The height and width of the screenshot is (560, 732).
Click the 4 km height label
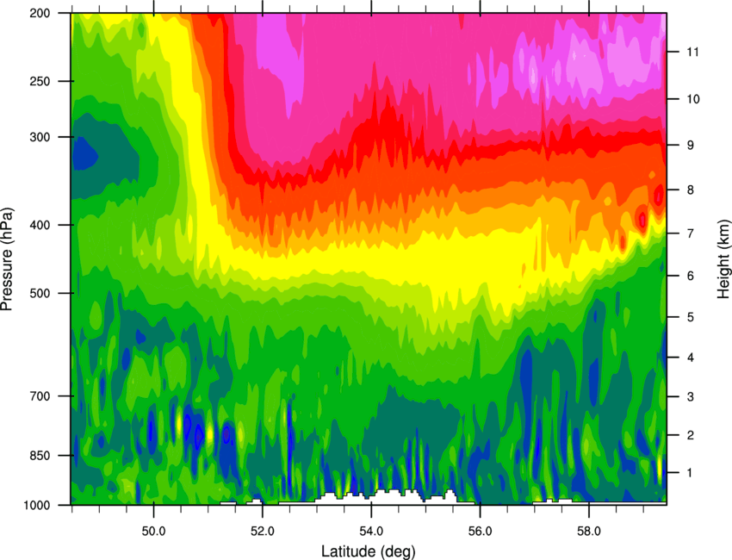pos(690,358)
